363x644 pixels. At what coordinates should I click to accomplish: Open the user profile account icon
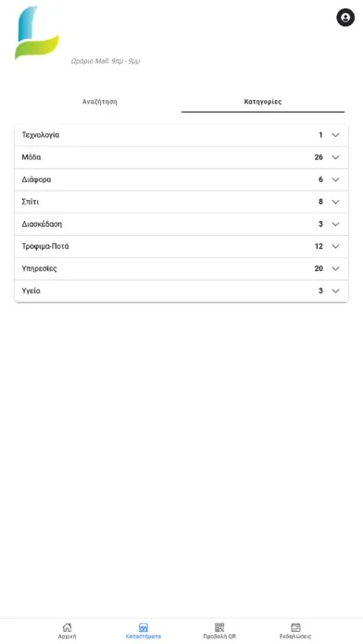[345, 18]
